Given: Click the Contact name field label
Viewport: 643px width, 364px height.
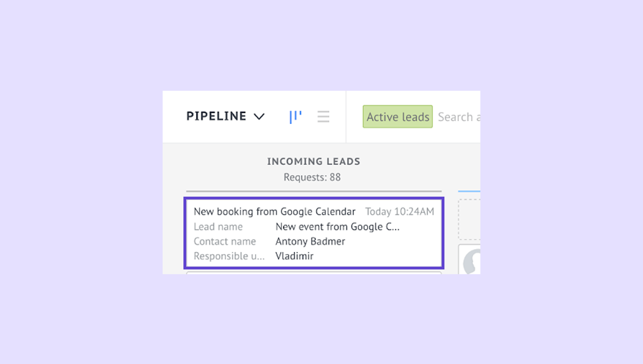Looking at the screenshot, I should (x=225, y=241).
